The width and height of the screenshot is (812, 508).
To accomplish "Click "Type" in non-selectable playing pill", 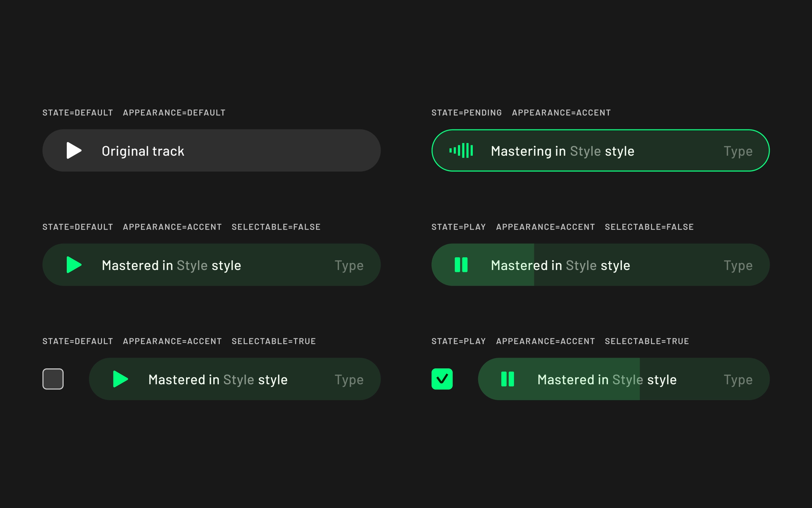I will click(x=738, y=265).
